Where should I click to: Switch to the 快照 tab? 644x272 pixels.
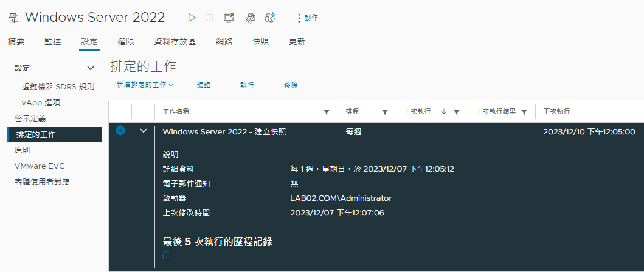click(x=261, y=41)
